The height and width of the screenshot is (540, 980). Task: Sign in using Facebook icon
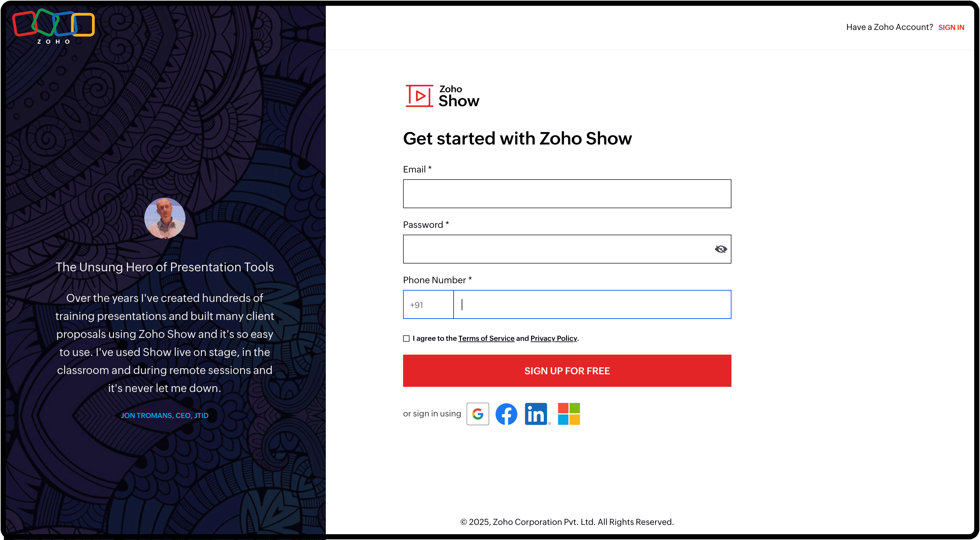tap(506, 414)
